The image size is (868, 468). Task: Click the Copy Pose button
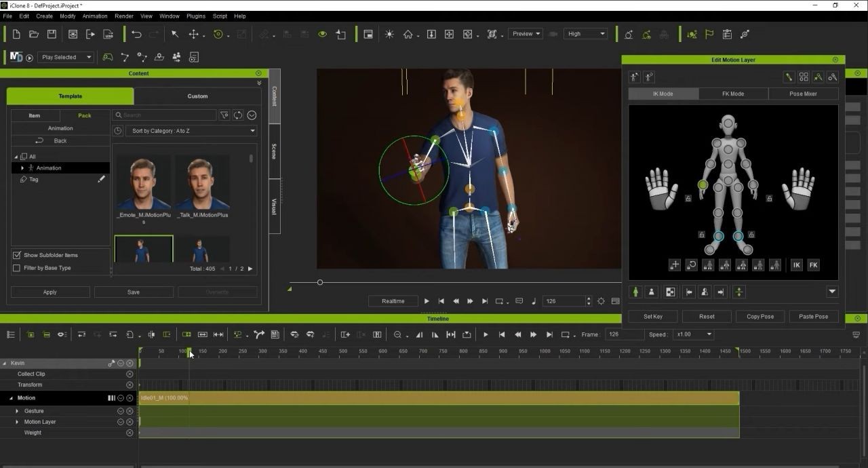pyautogui.click(x=759, y=316)
